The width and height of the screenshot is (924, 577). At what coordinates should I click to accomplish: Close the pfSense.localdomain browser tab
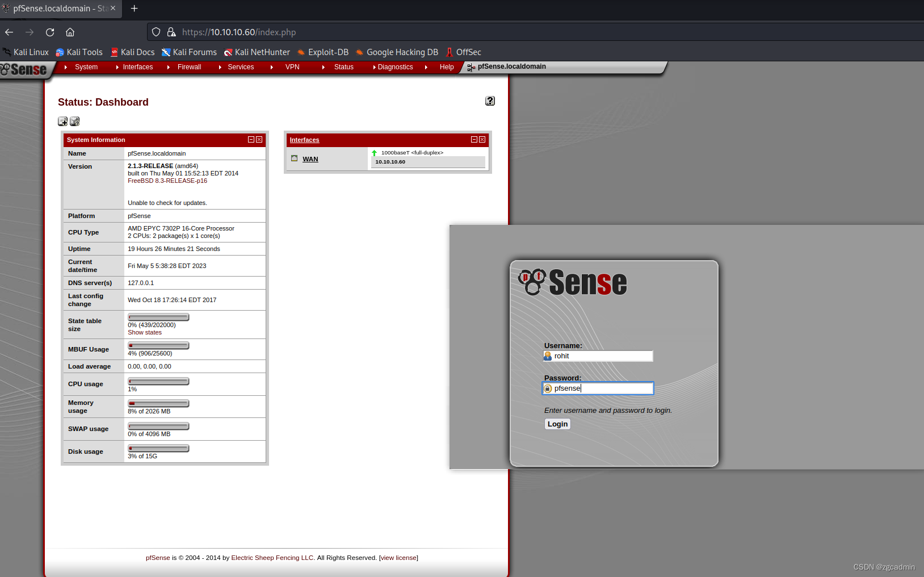pos(113,9)
